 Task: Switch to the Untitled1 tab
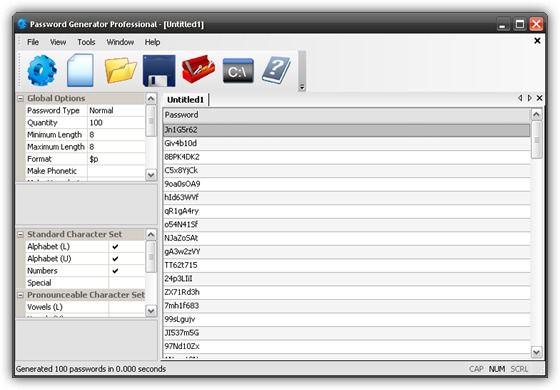[x=185, y=100]
